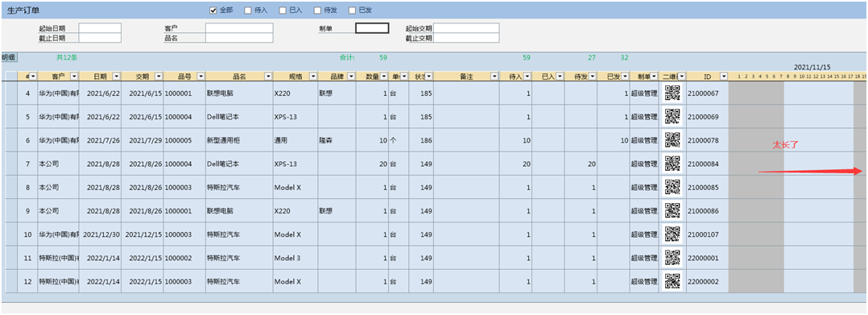This screenshot has height=315, width=868.
Task: Uncheck the 全部 checkbox
Action: point(213,10)
